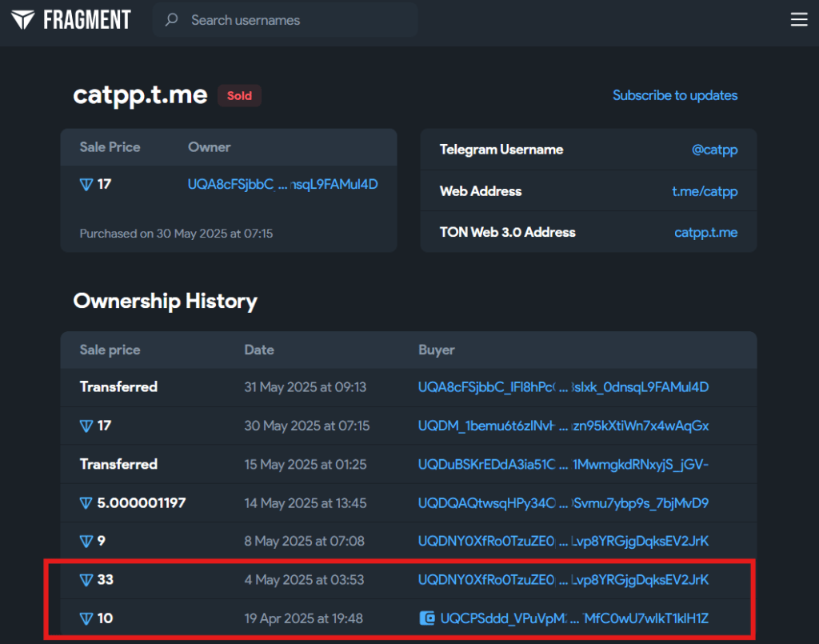Screen dimensions: 819x644
Task: Click TON icon in the 33 row
Action: tap(86, 580)
